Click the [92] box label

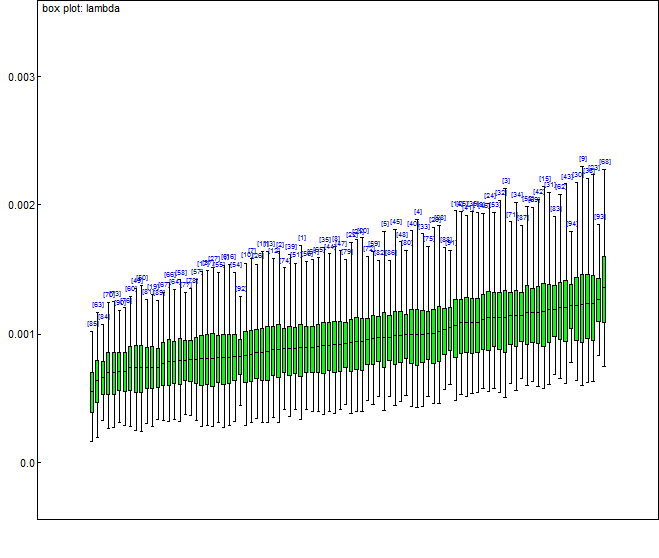point(240,289)
